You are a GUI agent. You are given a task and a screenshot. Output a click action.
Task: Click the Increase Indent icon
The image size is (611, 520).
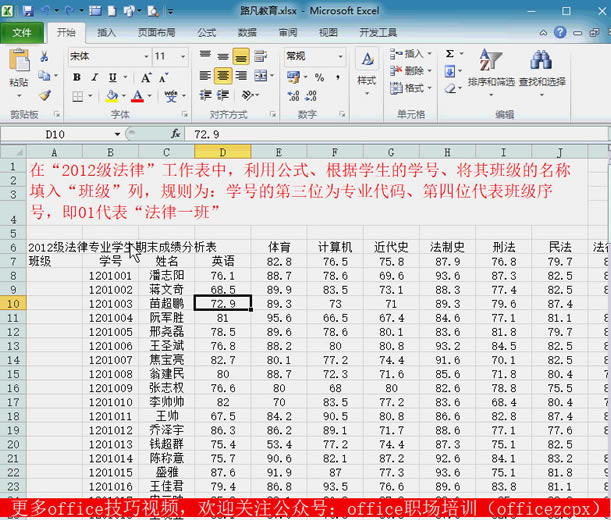(x=223, y=95)
